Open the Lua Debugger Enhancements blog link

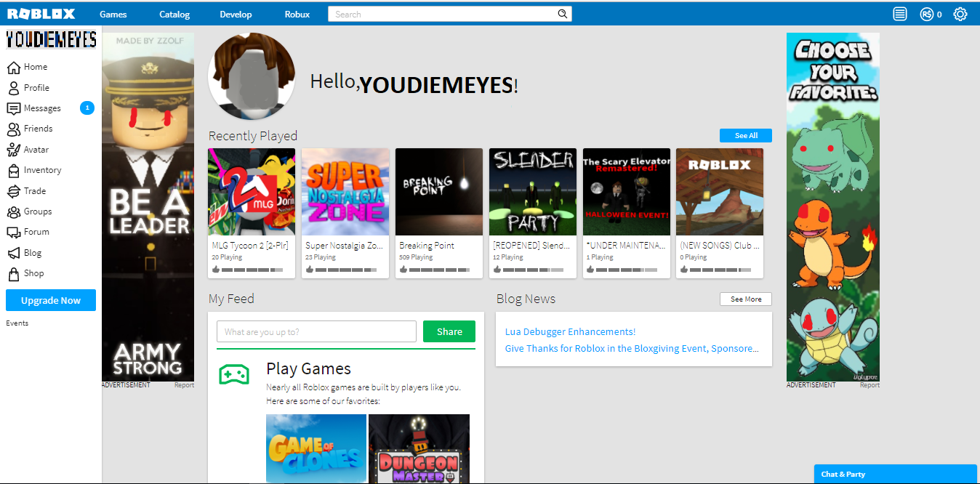pos(570,331)
